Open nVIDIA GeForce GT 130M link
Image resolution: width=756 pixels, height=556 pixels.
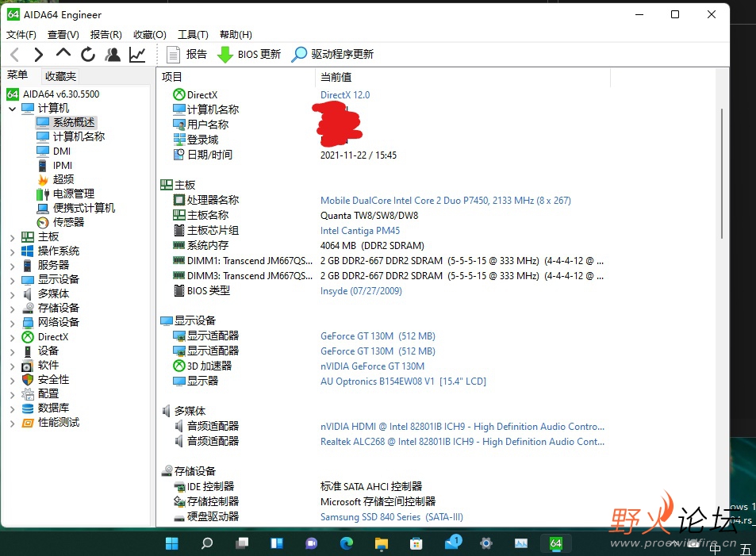pos(372,366)
